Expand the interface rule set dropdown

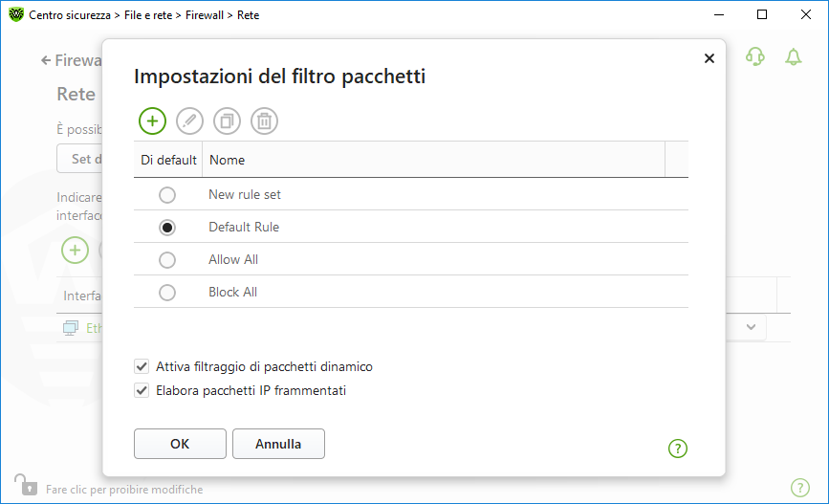[x=752, y=327]
